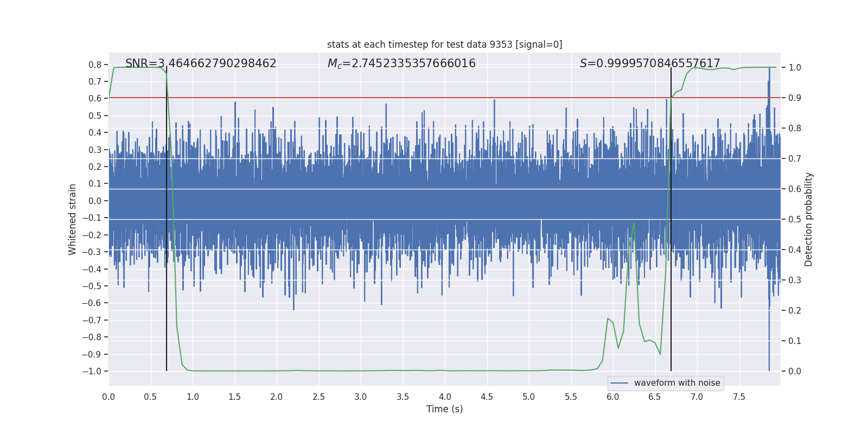Click the −0.9 tick on the Whitened strain axis
Screen dimensions: 868x434
click(x=92, y=354)
